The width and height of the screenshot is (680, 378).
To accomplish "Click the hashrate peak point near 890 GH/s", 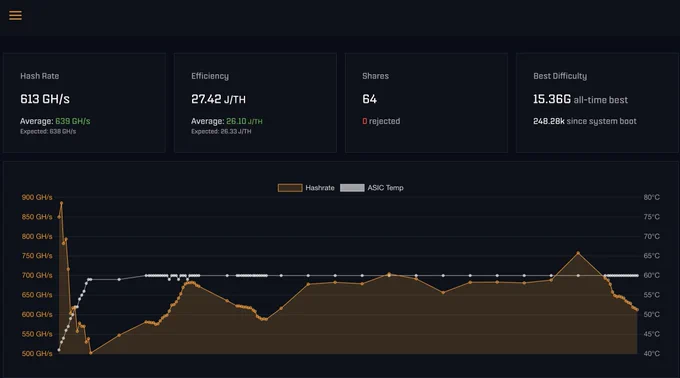I will 61,202.
